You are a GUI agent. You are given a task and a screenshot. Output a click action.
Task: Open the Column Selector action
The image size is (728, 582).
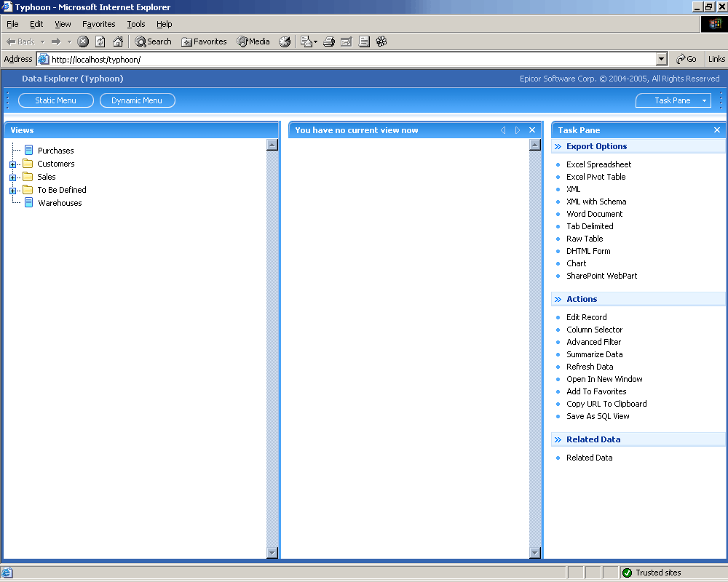tap(594, 330)
